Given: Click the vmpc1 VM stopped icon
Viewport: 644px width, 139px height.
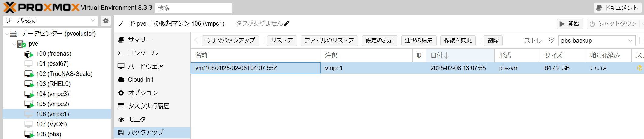Looking at the screenshot, I should [28, 114].
